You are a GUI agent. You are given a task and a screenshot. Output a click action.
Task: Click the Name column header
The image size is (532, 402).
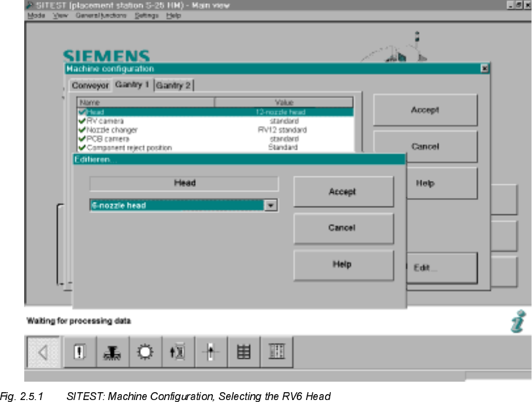pos(146,102)
